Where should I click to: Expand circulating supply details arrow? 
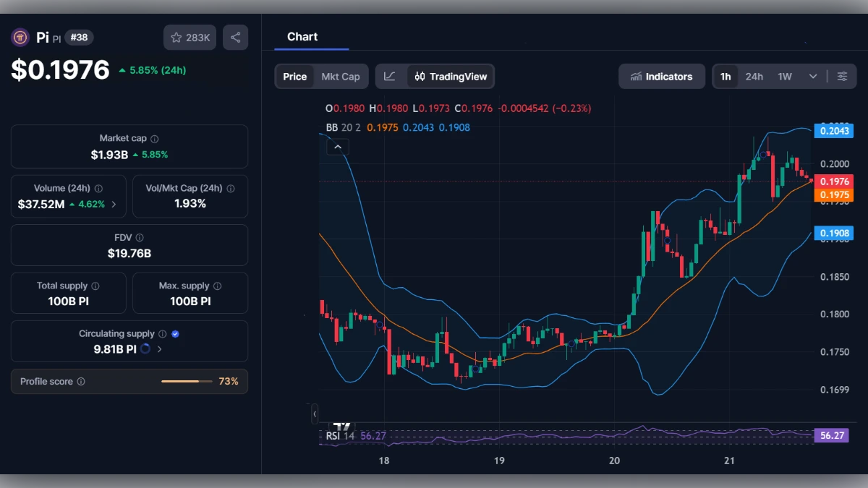tap(159, 349)
